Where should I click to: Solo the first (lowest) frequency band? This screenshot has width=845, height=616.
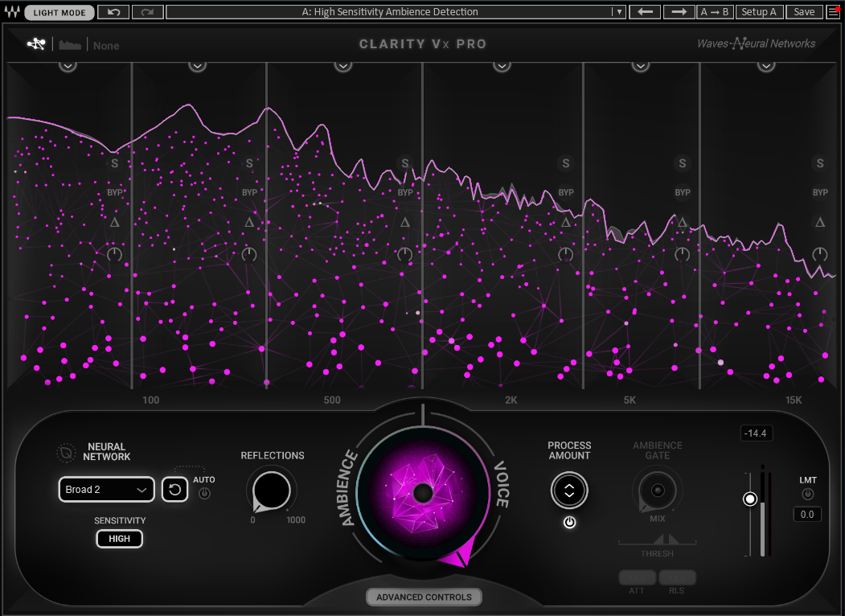[114, 163]
